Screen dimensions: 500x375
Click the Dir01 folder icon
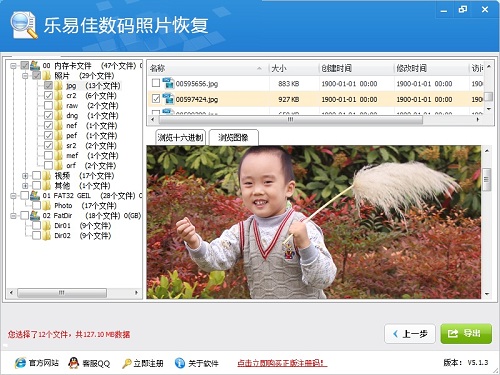click(47, 226)
